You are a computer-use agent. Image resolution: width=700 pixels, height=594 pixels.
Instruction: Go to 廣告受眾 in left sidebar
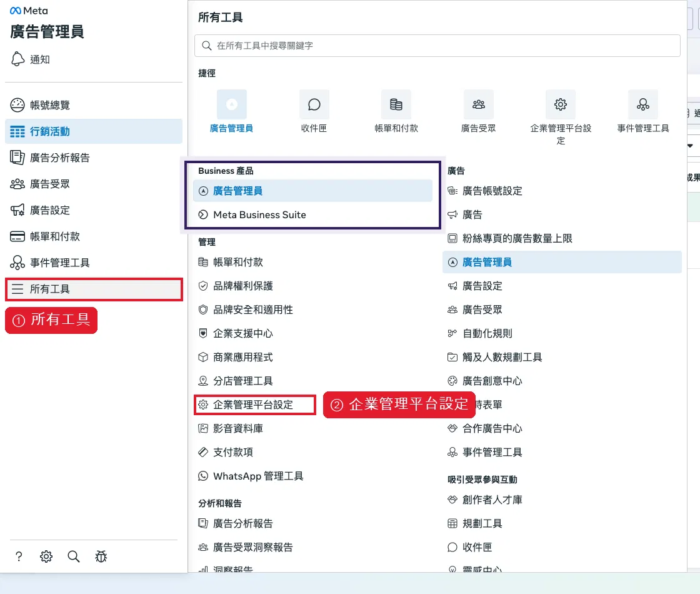point(93,184)
